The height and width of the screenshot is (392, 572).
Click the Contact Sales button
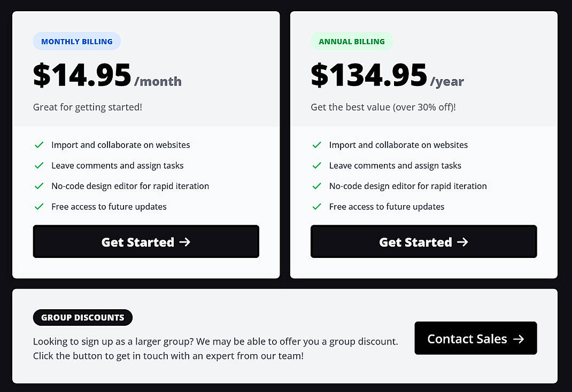(475, 338)
